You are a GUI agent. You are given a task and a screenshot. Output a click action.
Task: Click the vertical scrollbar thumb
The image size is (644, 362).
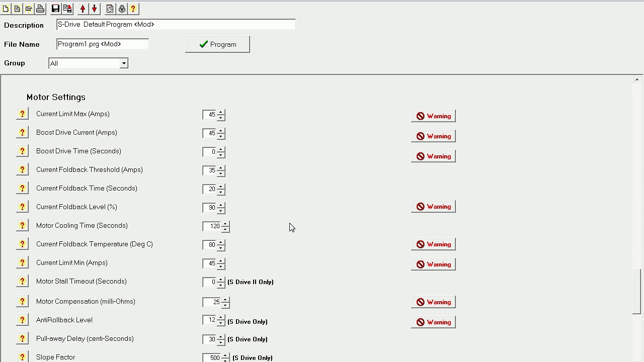pyautogui.click(x=637, y=292)
